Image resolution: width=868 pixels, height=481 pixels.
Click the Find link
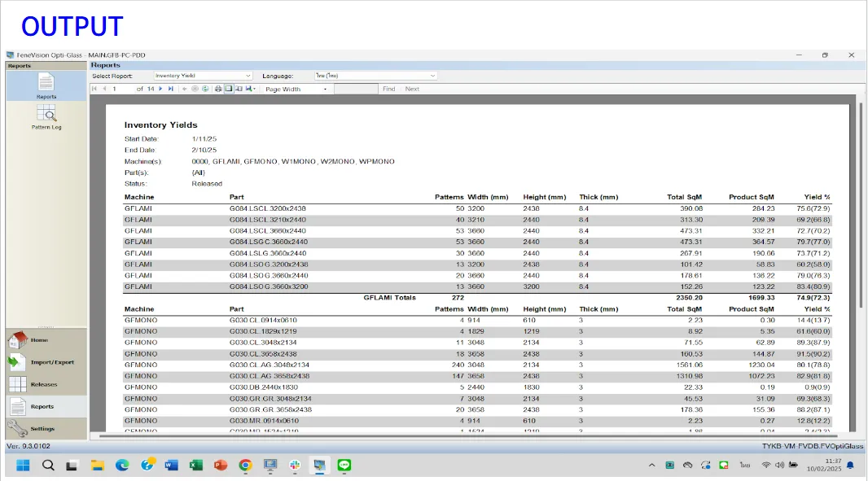(x=388, y=89)
